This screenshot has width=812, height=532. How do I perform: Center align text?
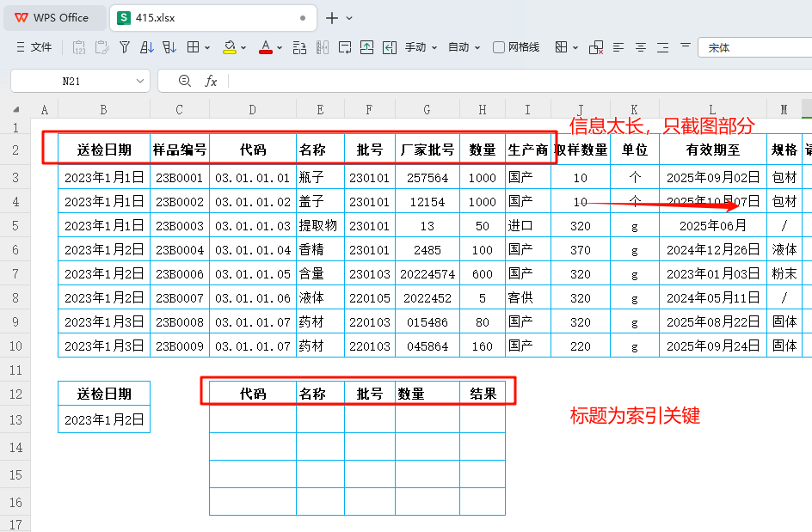pos(641,47)
